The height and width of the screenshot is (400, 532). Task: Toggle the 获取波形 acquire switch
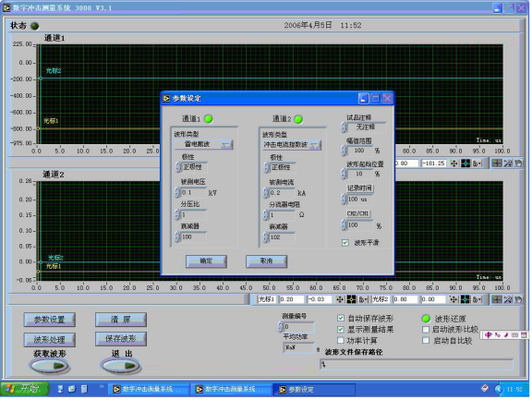[50, 366]
